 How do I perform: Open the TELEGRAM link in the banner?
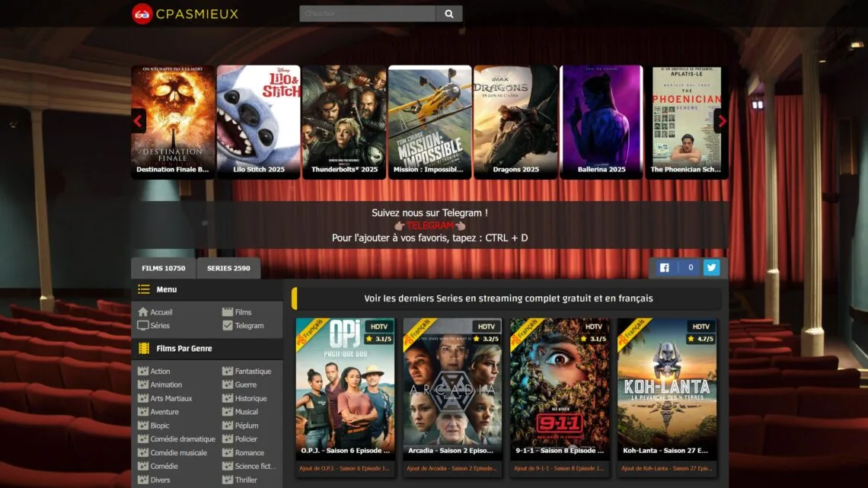429,225
